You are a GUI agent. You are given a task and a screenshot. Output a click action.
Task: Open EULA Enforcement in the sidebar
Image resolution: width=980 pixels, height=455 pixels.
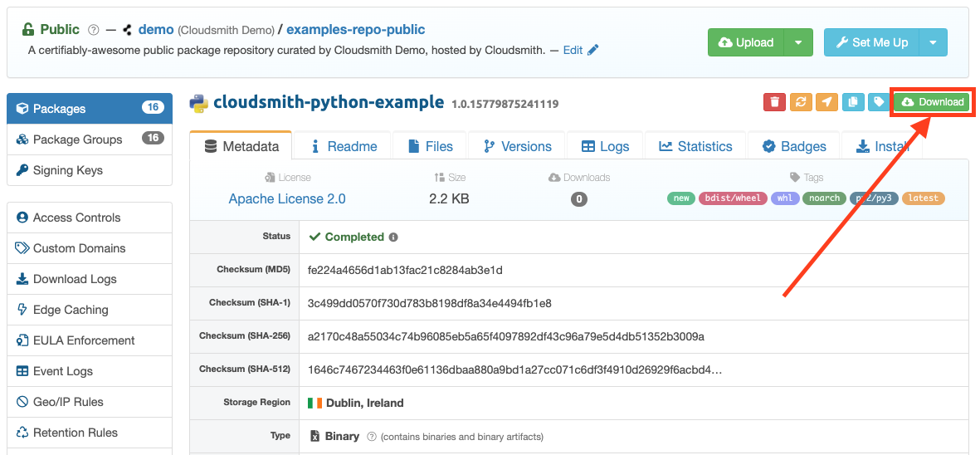pyautogui.click(x=90, y=340)
